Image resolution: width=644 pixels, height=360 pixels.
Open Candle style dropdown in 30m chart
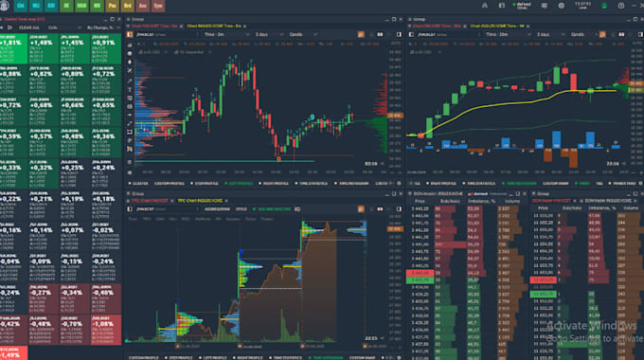pos(584,34)
